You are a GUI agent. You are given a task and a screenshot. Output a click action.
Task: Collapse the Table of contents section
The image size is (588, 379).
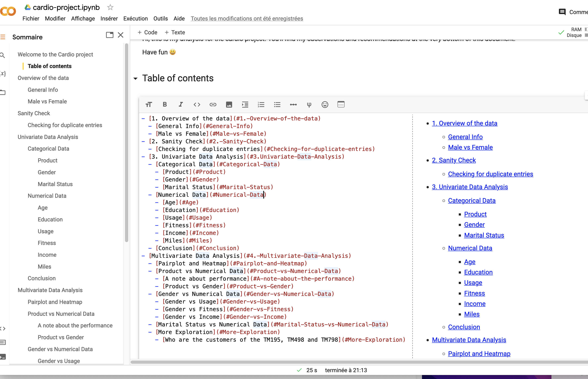135,78
